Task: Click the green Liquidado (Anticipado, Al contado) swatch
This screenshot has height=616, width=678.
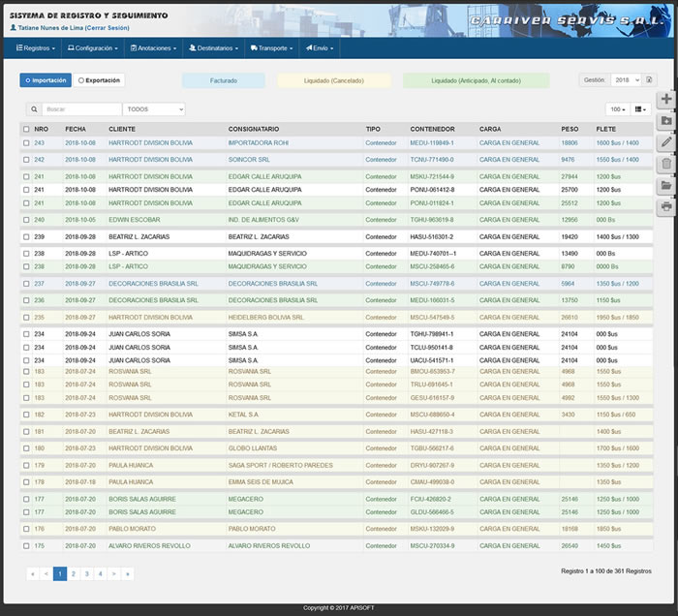Action: point(477,80)
